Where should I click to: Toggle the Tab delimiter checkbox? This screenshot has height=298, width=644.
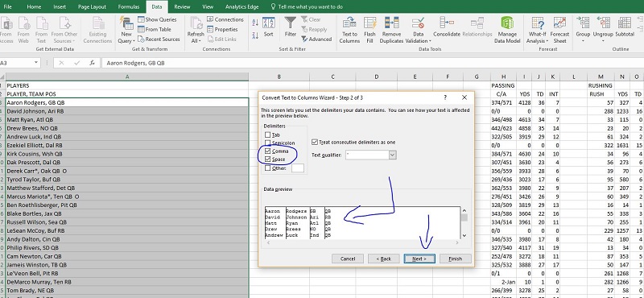tap(268, 135)
